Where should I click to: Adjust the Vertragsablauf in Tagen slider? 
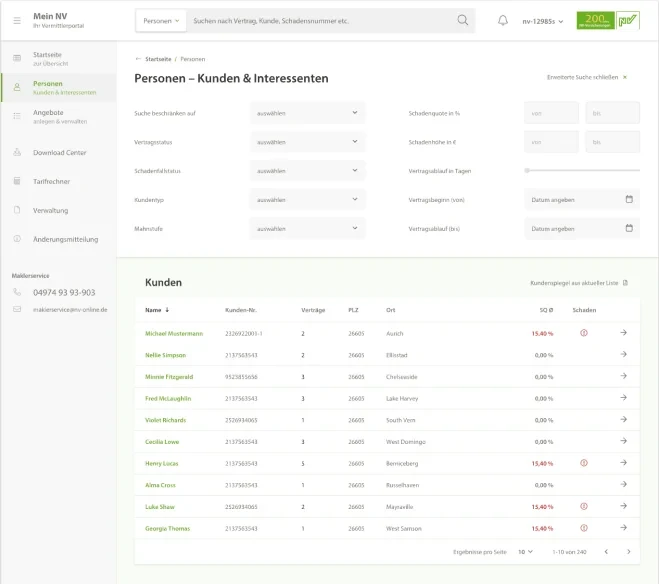tap(527, 171)
